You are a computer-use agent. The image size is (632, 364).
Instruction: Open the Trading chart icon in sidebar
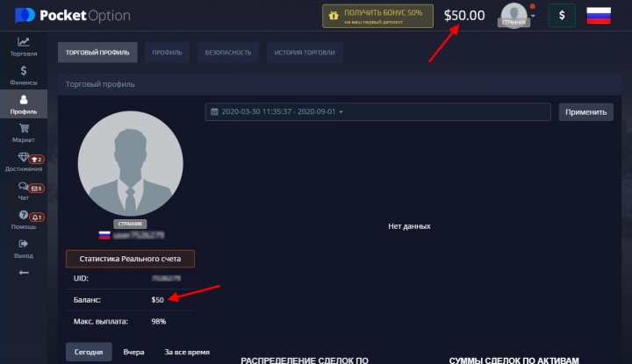point(24,41)
